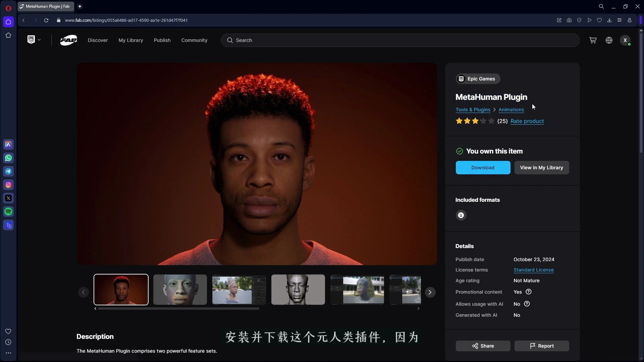Open Opera sidebar heart bookmarks
The width and height of the screenshot is (644, 362).
coord(8,331)
